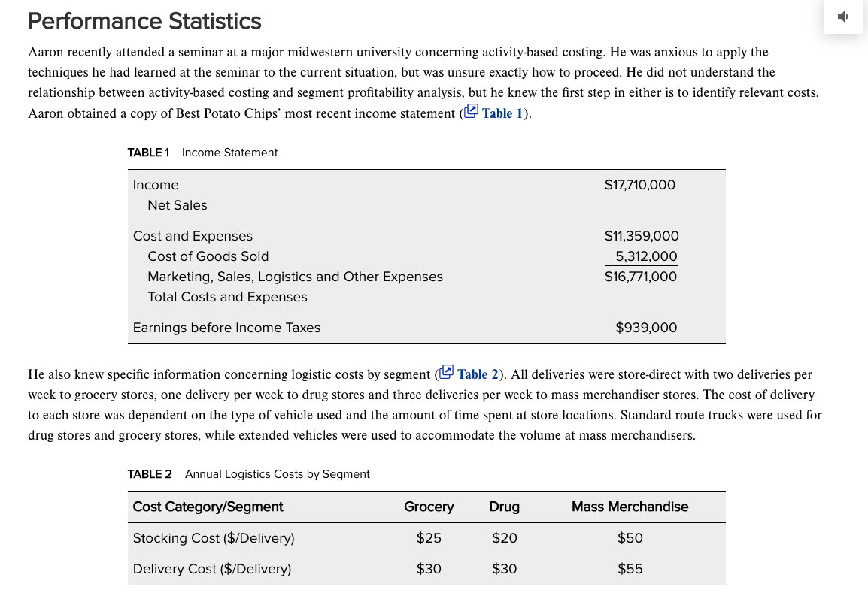
Task: Click the TABLE 2 Annual Logistics Costs caption
Action: click(248, 474)
